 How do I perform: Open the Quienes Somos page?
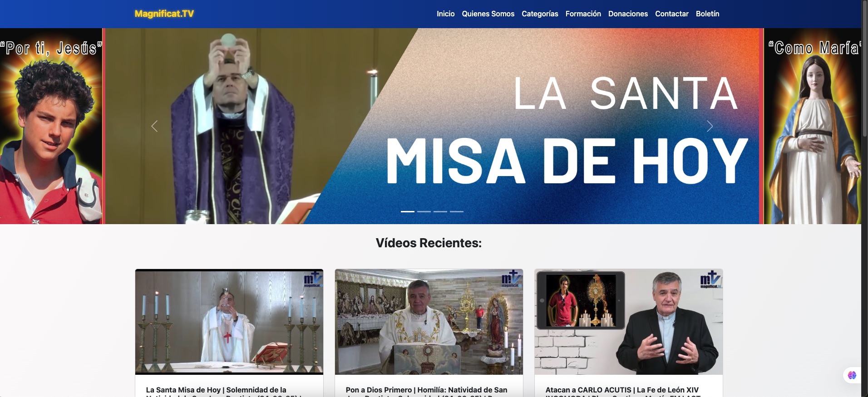(488, 14)
